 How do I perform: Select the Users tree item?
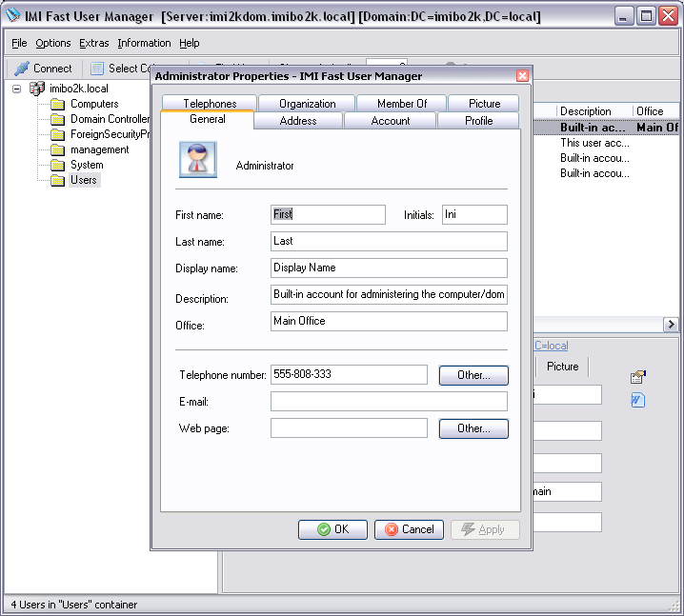[x=84, y=180]
